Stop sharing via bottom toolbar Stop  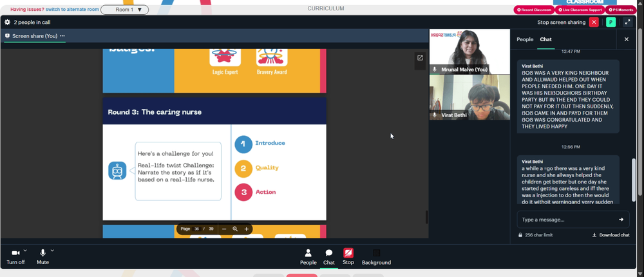[348, 257]
